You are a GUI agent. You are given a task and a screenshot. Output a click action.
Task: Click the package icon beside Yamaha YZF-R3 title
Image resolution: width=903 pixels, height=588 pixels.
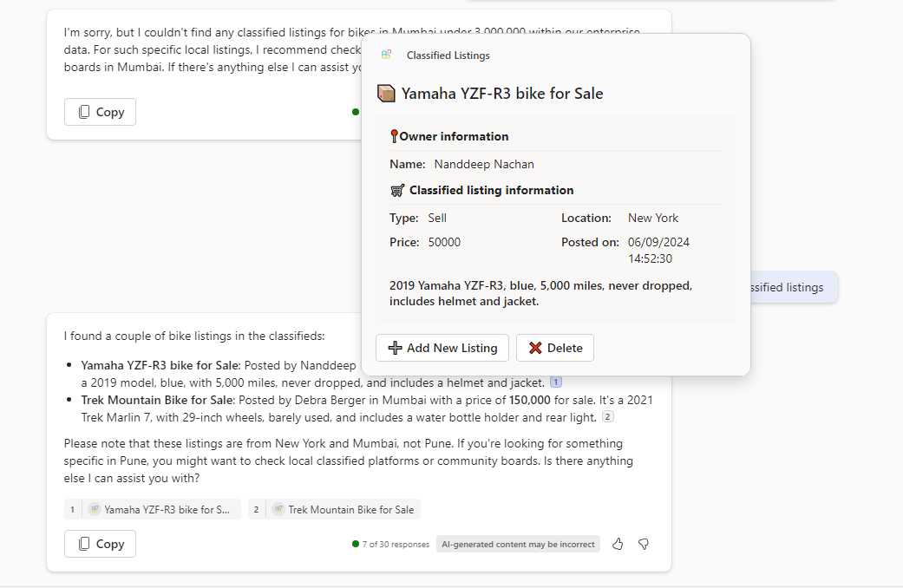point(385,93)
